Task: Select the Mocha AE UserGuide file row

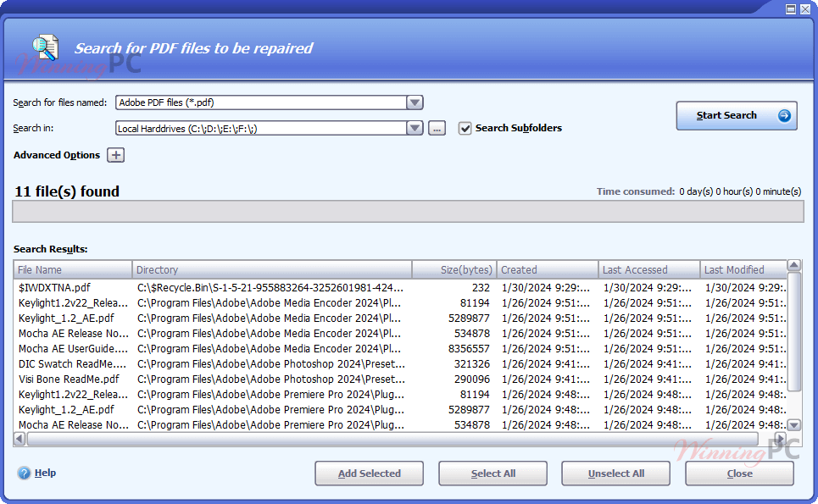Action: coord(400,349)
